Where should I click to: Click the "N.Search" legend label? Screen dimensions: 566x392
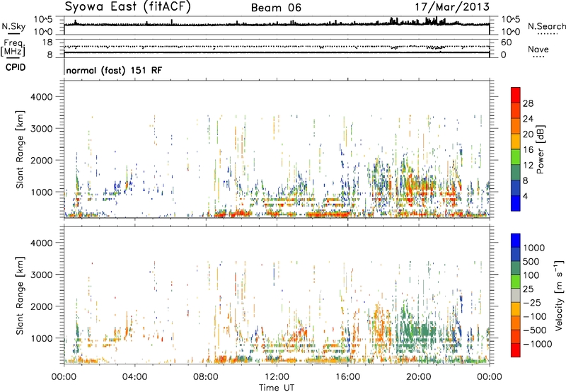tap(546, 26)
